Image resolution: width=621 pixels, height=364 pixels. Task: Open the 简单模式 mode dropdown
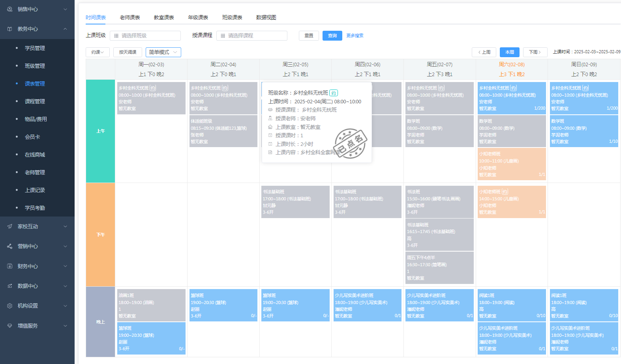coord(163,52)
